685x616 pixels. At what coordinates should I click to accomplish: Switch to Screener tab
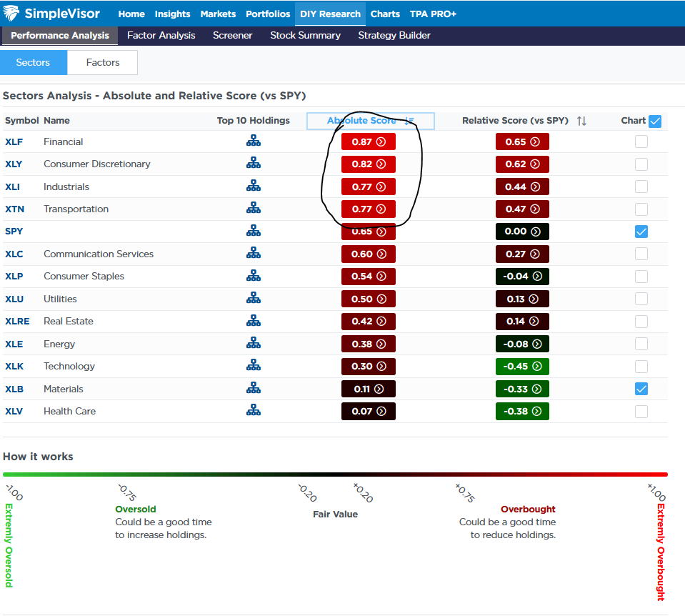pos(232,36)
